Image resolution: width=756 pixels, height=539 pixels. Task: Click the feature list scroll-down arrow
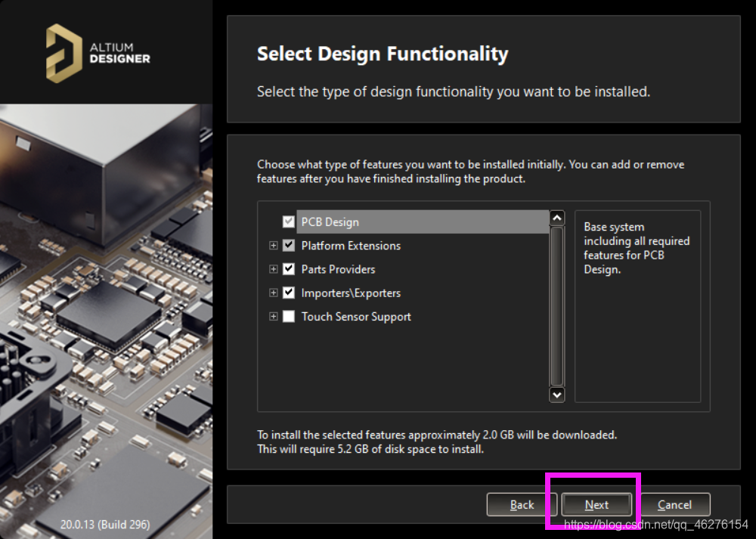pos(557,395)
